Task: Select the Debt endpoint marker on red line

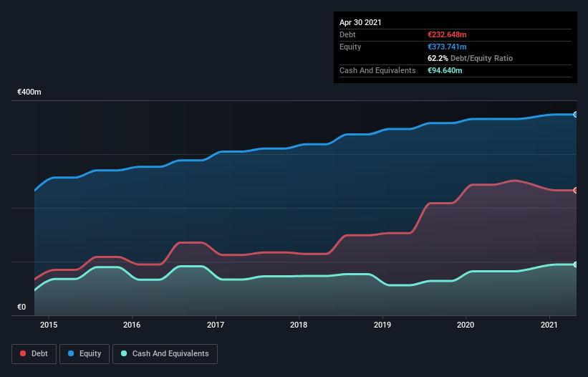Action: click(x=576, y=190)
